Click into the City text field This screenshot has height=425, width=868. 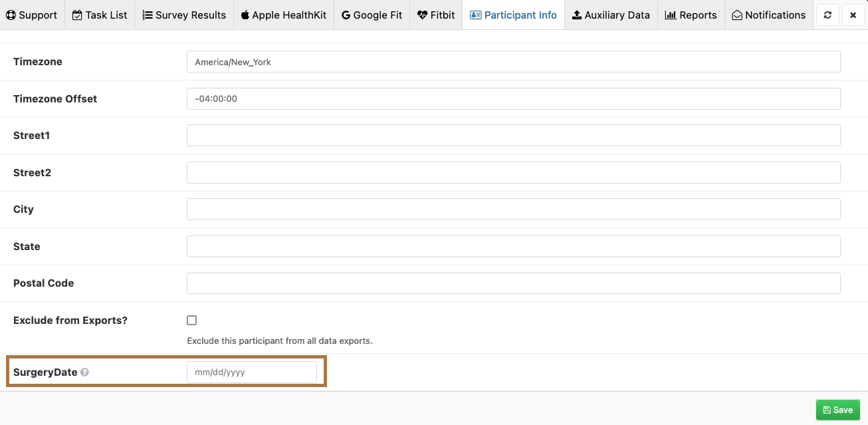(x=513, y=210)
